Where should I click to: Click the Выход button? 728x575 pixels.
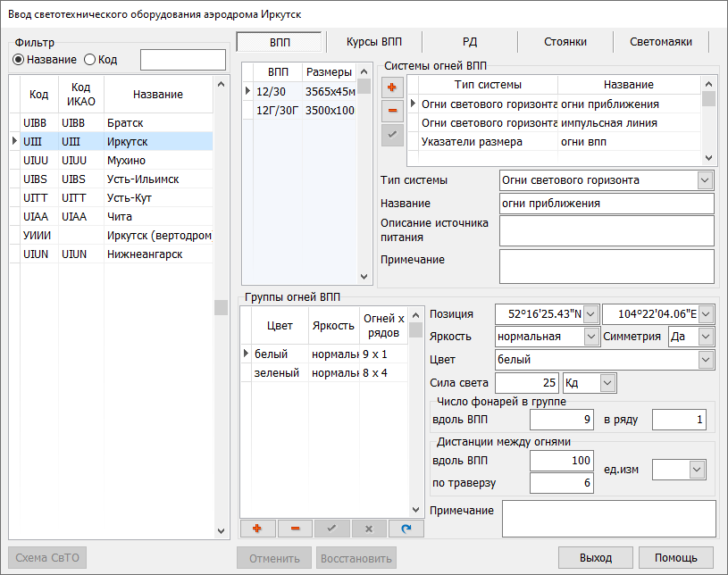pyautogui.click(x=595, y=558)
